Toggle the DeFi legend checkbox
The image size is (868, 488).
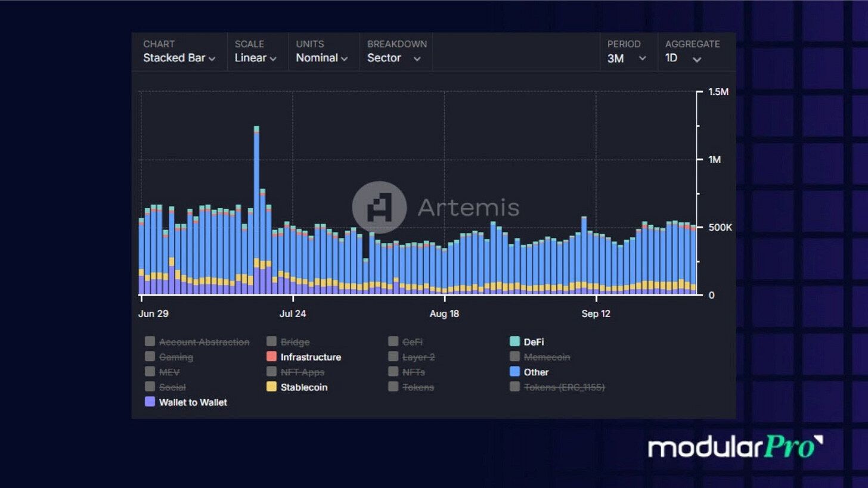pyautogui.click(x=514, y=341)
